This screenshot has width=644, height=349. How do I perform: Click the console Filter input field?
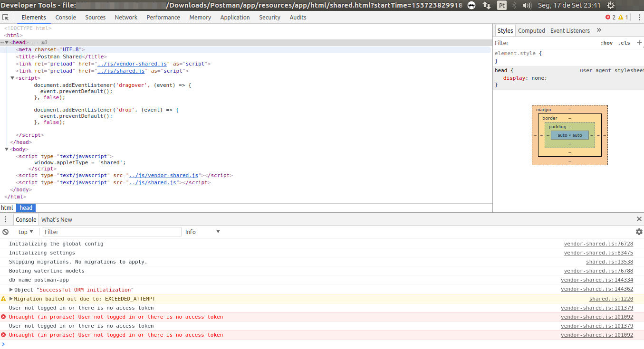click(x=112, y=231)
